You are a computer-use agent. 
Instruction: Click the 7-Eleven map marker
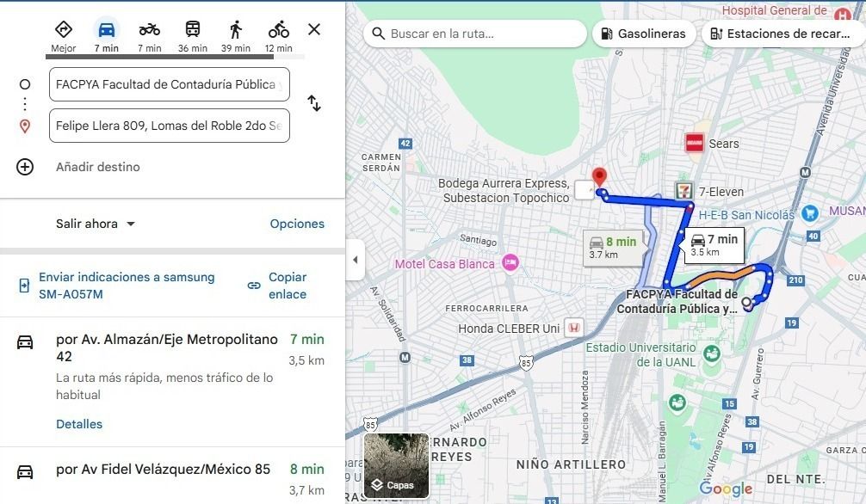coord(684,192)
